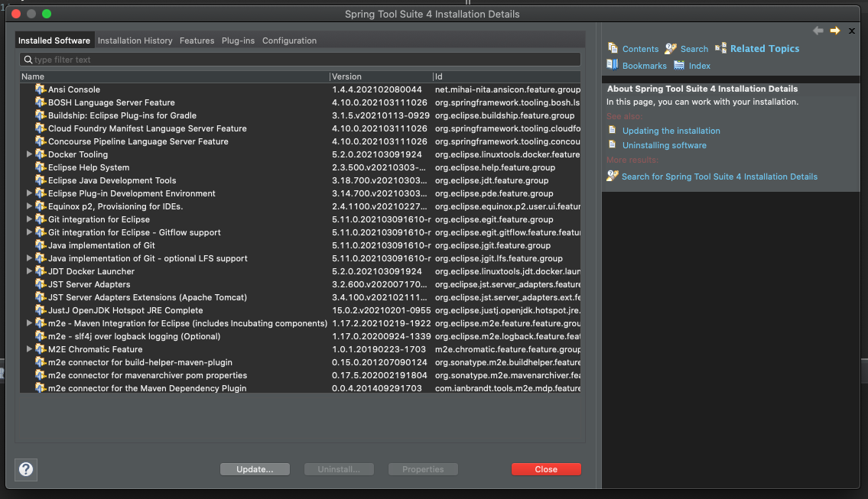Screen dimensions: 868x499
Task: Go forward with yellow arrow in help pane
Action: (835, 31)
